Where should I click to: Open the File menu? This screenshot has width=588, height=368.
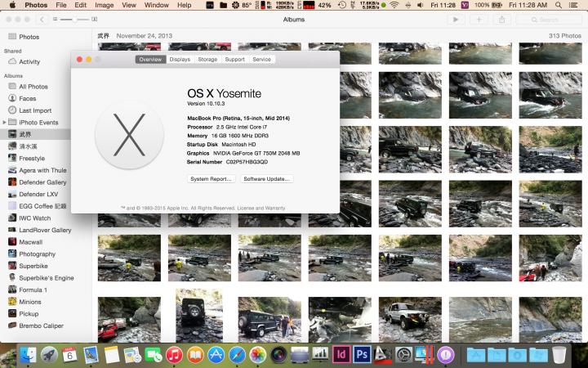point(61,5)
